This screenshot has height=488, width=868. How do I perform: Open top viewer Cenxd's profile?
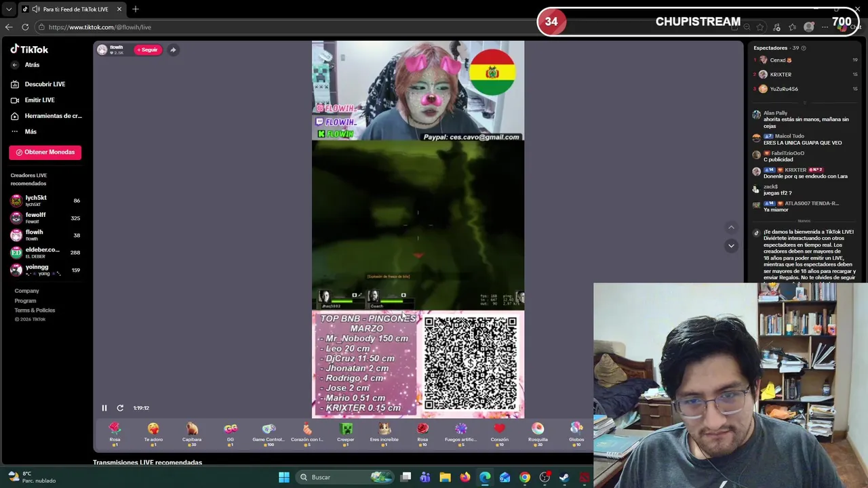(x=806, y=60)
